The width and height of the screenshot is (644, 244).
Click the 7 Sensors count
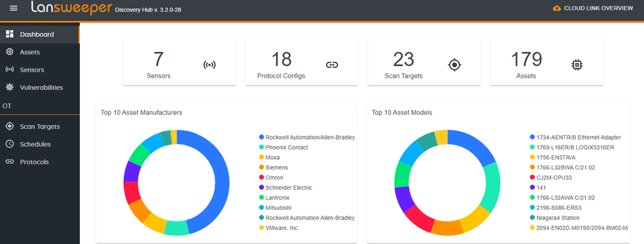[x=159, y=59]
